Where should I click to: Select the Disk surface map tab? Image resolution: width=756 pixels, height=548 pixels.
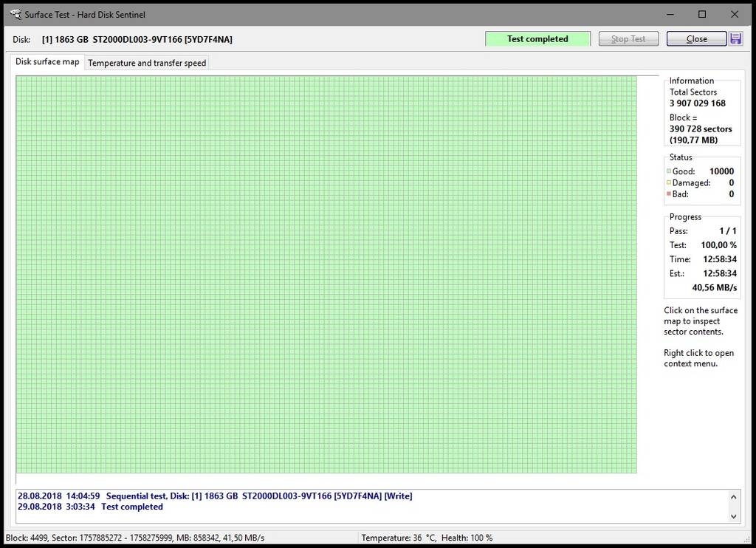[47, 62]
